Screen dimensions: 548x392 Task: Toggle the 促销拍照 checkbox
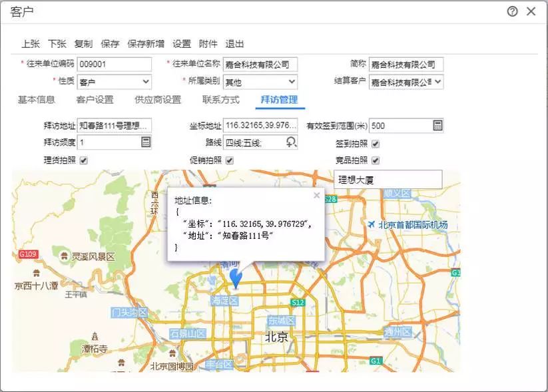click(229, 160)
